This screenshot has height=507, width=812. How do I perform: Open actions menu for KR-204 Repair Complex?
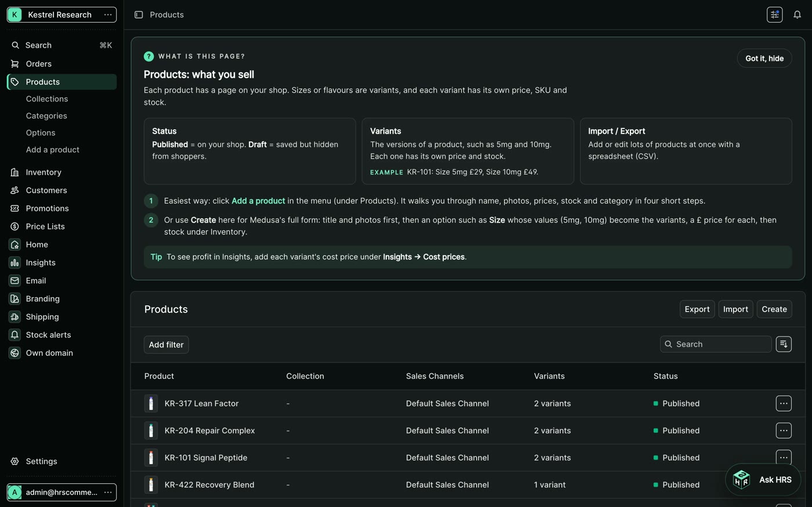784,430
